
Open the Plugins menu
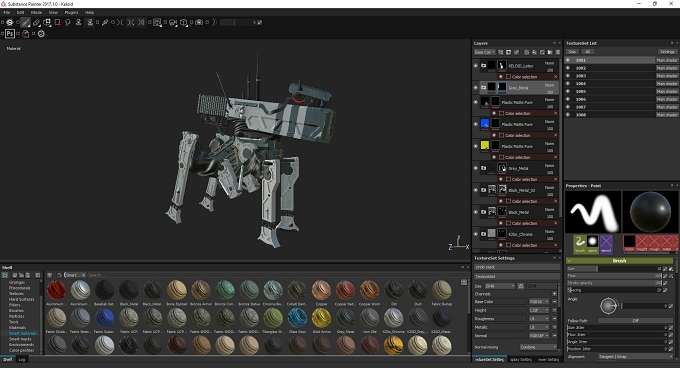click(71, 13)
